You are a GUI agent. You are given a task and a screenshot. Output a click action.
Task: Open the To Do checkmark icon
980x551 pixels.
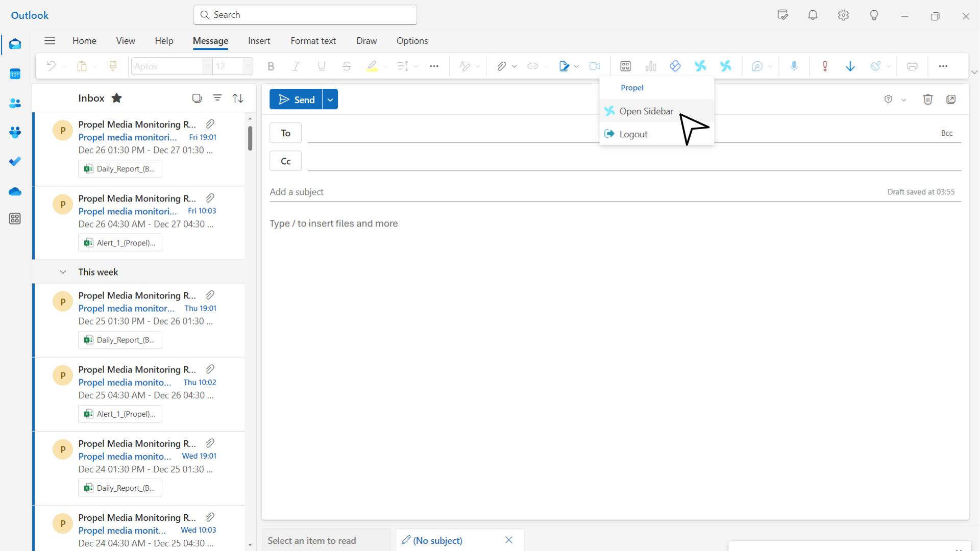pos(15,161)
